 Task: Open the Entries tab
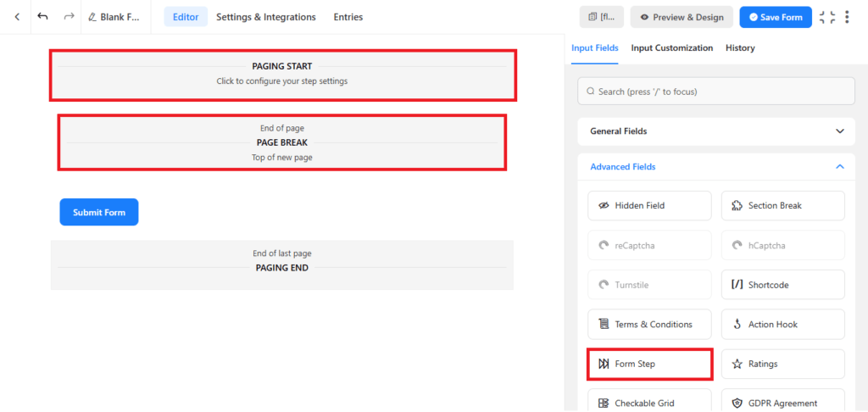pyautogui.click(x=348, y=17)
